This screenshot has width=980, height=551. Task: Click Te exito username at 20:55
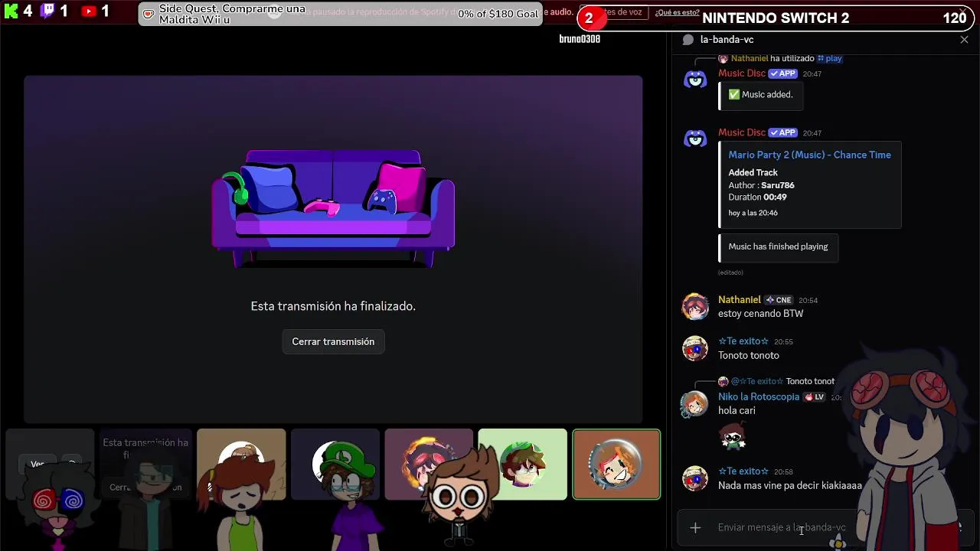[x=743, y=341]
